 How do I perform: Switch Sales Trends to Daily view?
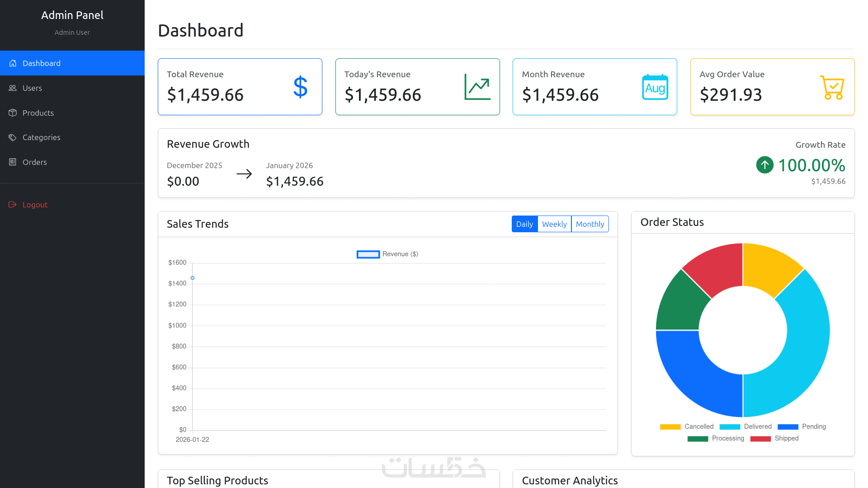point(524,224)
